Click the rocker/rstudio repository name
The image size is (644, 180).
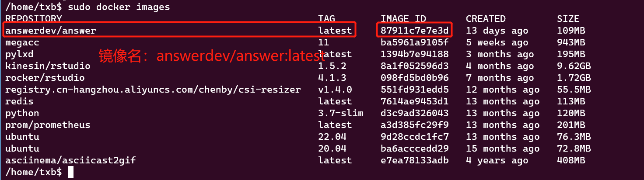(45, 78)
